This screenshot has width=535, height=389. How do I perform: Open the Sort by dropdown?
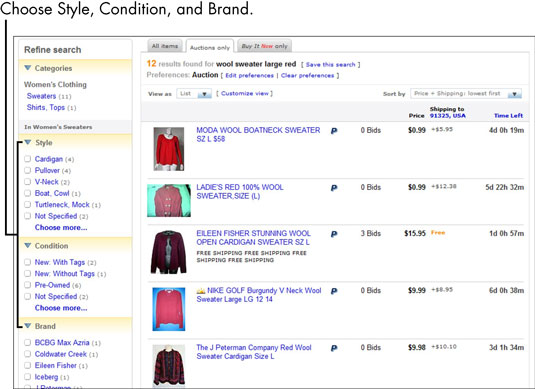click(466, 93)
